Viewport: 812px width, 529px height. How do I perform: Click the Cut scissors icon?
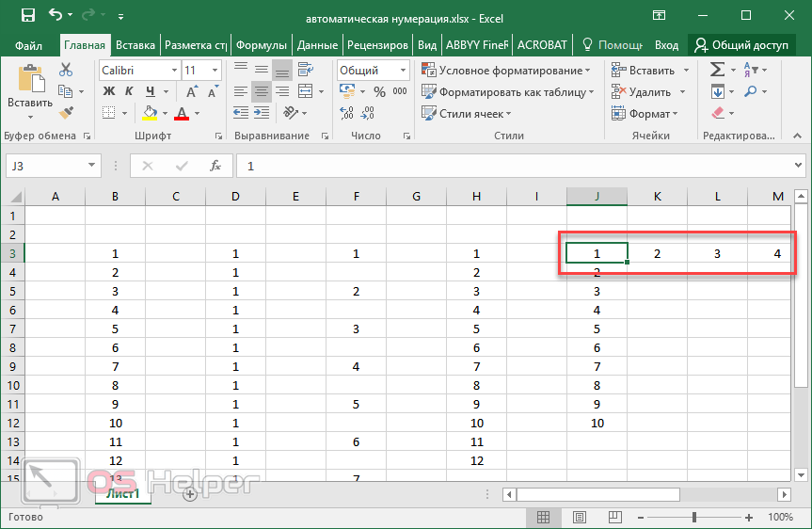[x=66, y=71]
